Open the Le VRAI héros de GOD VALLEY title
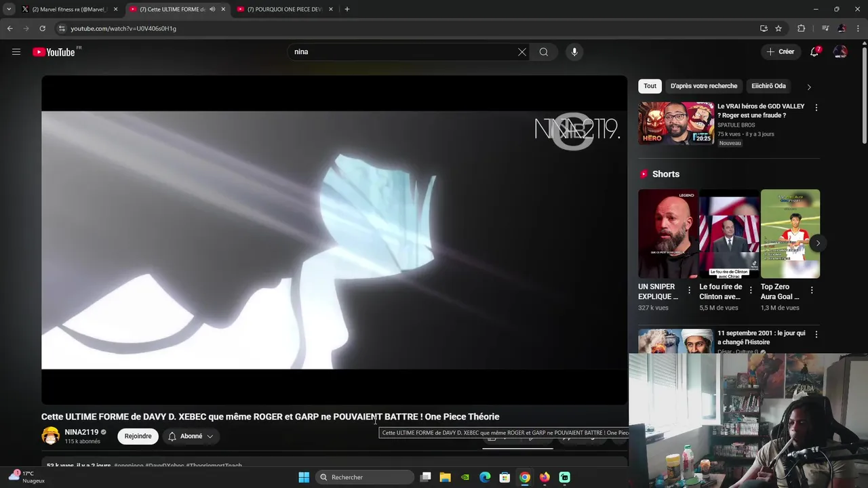This screenshot has width=868, height=488. tap(761, 110)
